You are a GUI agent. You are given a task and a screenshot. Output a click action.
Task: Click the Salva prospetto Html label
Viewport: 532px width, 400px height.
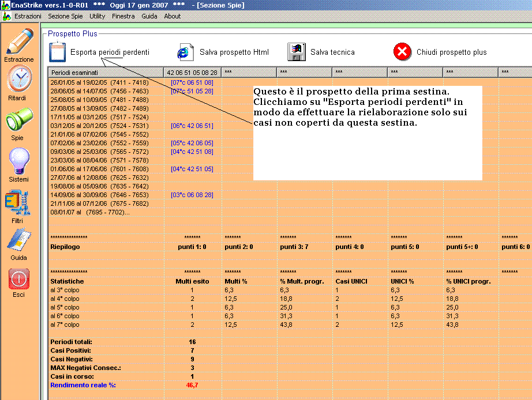pos(234,52)
